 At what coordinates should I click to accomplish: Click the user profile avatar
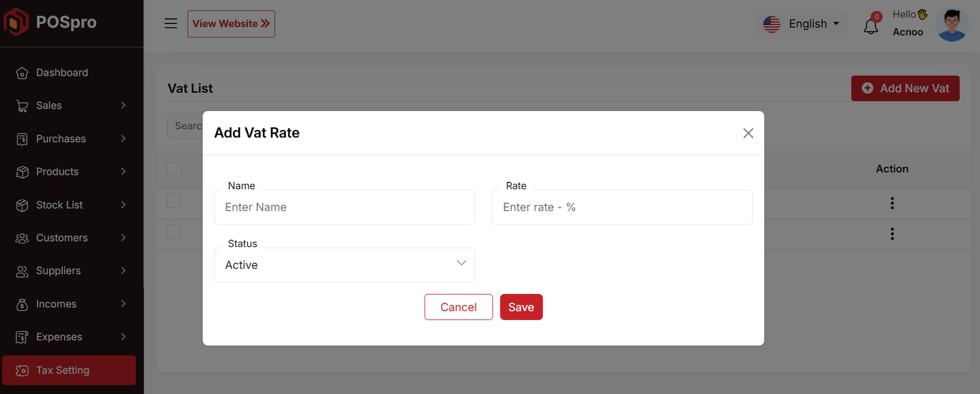[952, 25]
